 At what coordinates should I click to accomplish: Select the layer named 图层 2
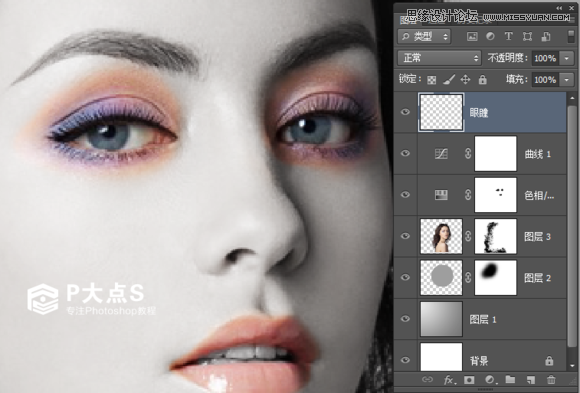coord(537,278)
